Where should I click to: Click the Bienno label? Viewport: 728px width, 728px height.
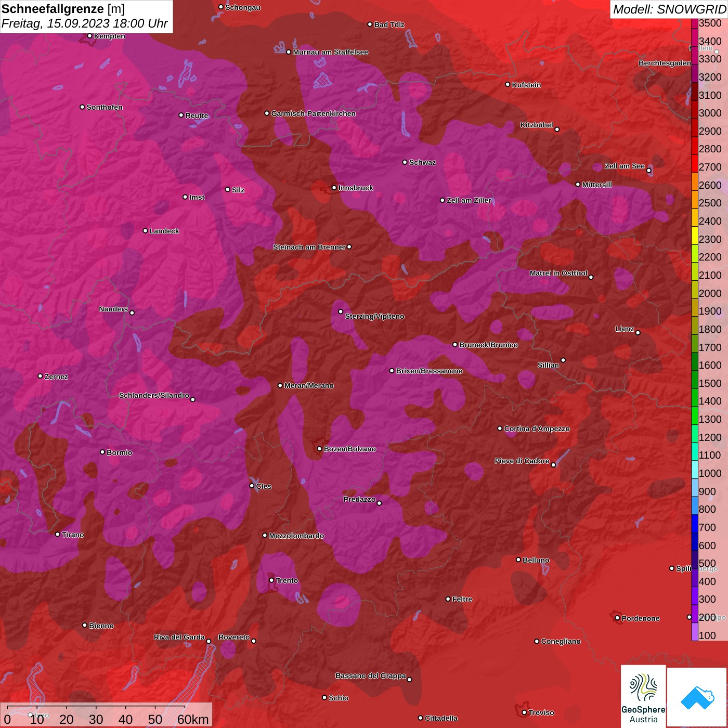[101, 626]
